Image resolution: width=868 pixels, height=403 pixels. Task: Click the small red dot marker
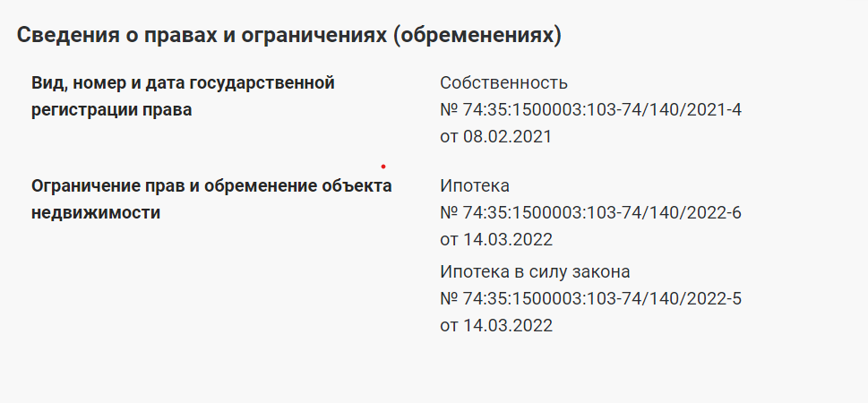[383, 166]
